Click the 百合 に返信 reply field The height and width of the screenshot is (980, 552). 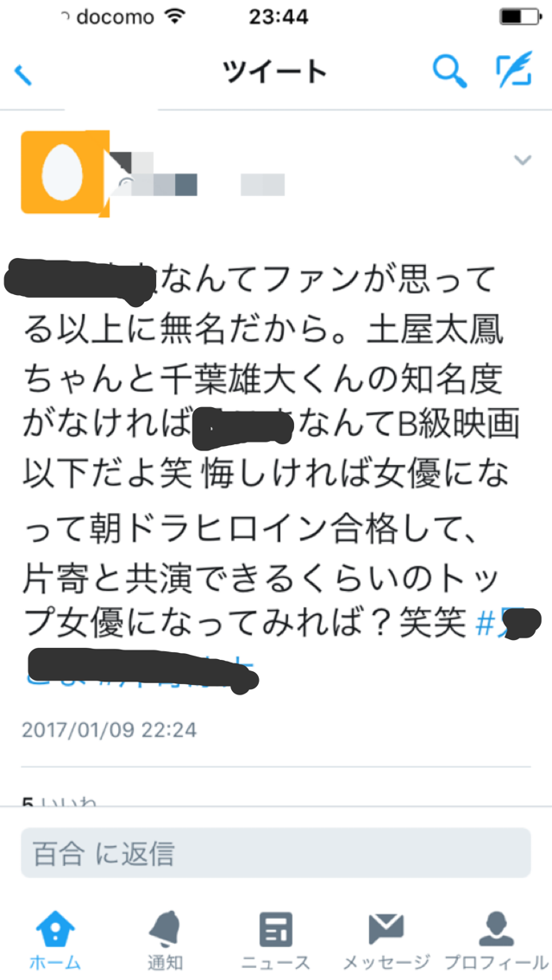point(276,853)
